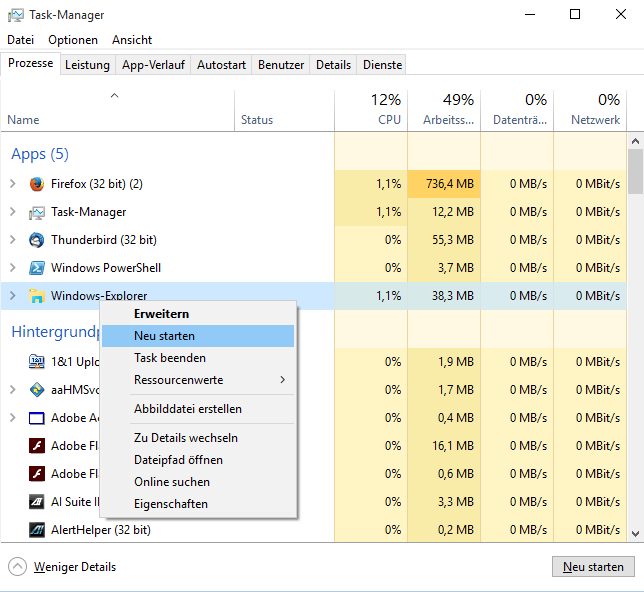Switch to the Benutzer tab
The height and width of the screenshot is (592, 644).
pyautogui.click(x=281, y=65)
